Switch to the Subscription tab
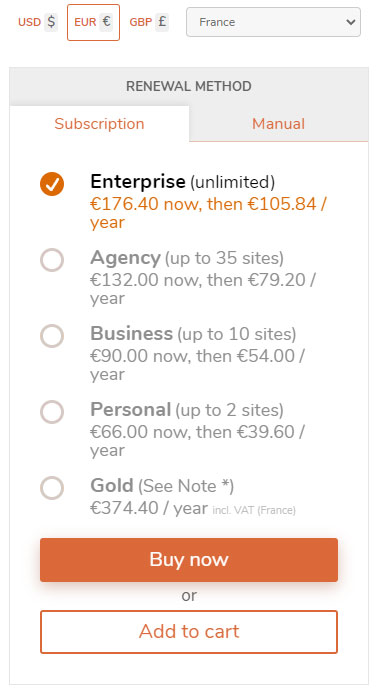 [99, 124]
